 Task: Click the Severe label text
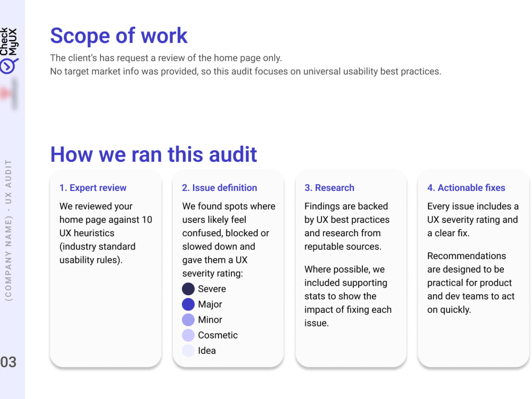212,289
